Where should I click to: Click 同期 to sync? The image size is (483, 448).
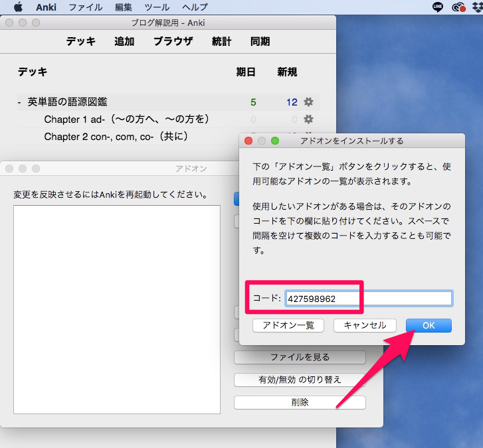click(x=260, y=41)
